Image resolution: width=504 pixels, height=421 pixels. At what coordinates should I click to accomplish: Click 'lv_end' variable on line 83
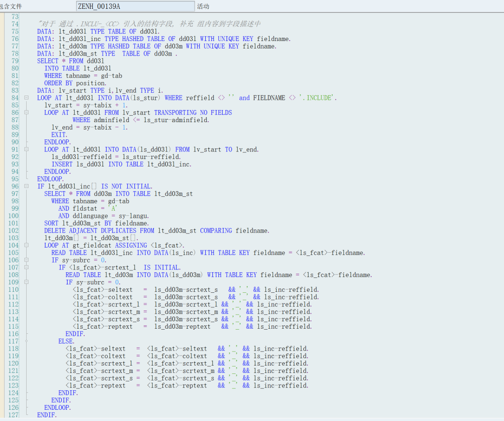coord(126,90)
